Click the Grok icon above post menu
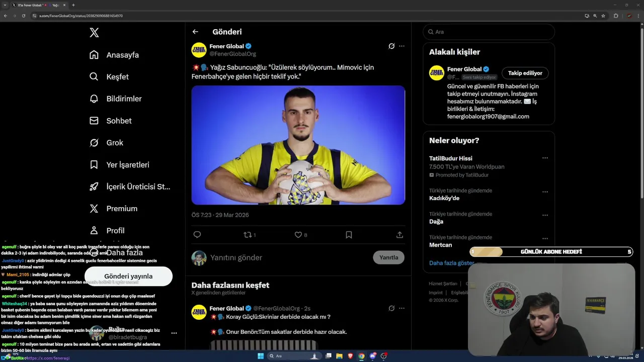Image resolution: width=644 pixels, height=362 pixels. click(x=391, y=46)
